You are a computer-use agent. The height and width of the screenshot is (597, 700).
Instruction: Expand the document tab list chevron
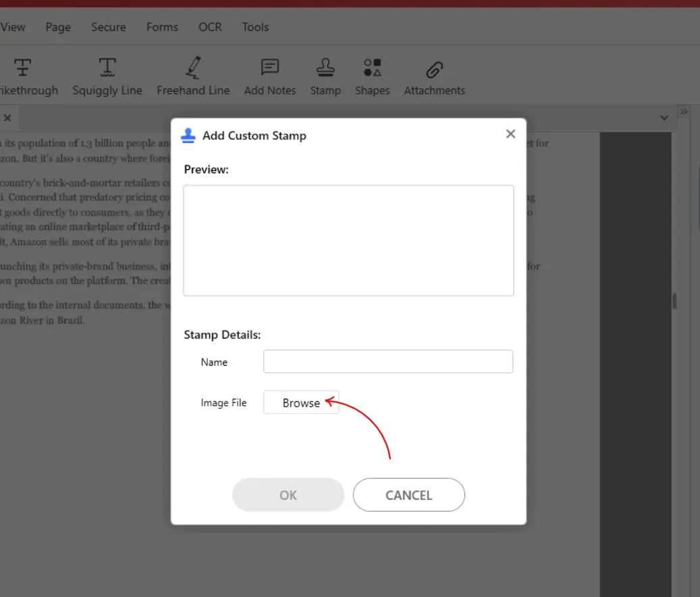(664, 118)
